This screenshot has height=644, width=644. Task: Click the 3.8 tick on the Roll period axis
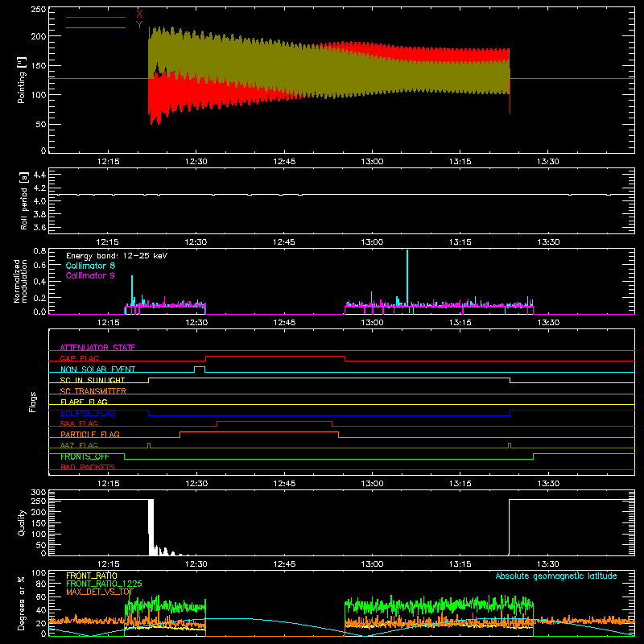[39, 214]
